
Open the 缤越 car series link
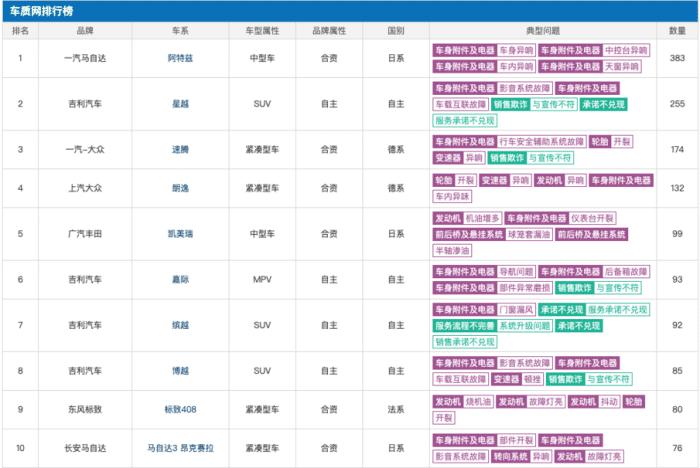pos(180,325)
